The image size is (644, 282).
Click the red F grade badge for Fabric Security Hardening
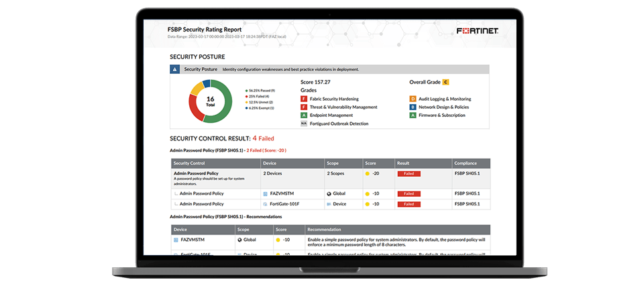click(304, 99)
